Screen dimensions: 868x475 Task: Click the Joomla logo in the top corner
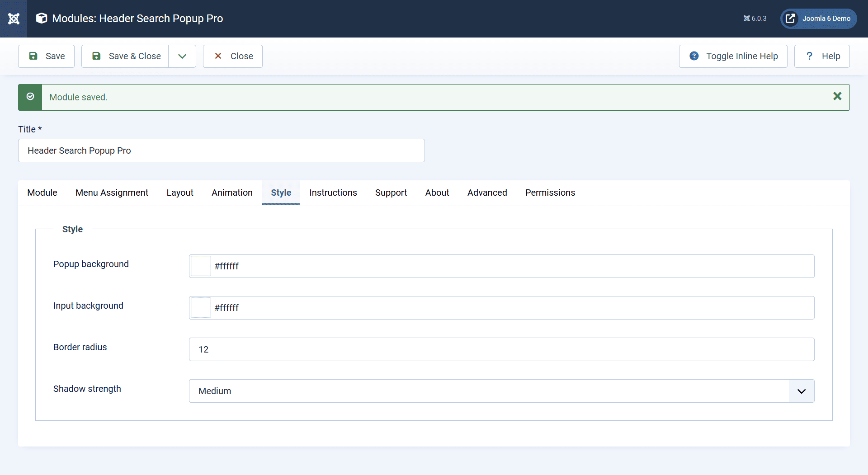point(14,19)
